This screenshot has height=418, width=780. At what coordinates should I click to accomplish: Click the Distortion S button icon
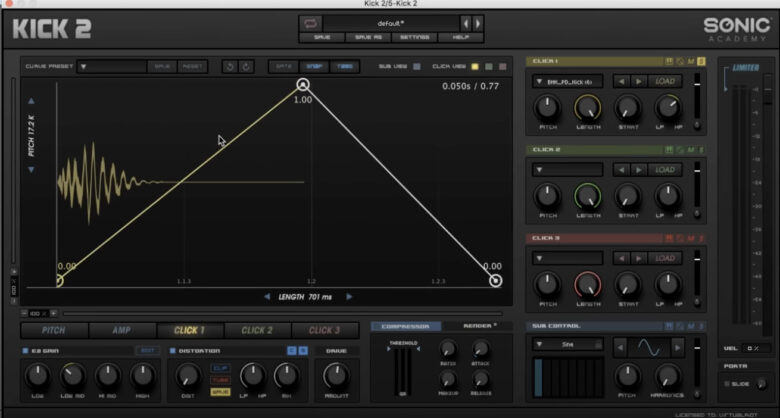coord(303,351)
